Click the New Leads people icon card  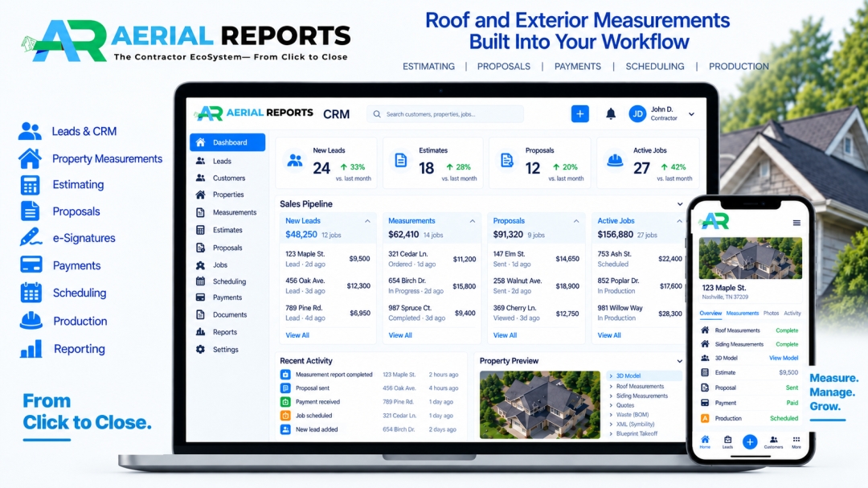pos(294,161)
